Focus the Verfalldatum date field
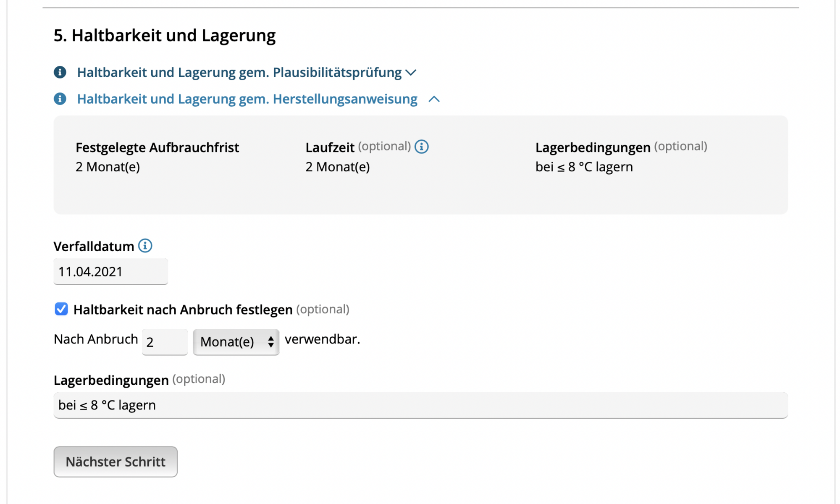 click(x=111, y=272)
